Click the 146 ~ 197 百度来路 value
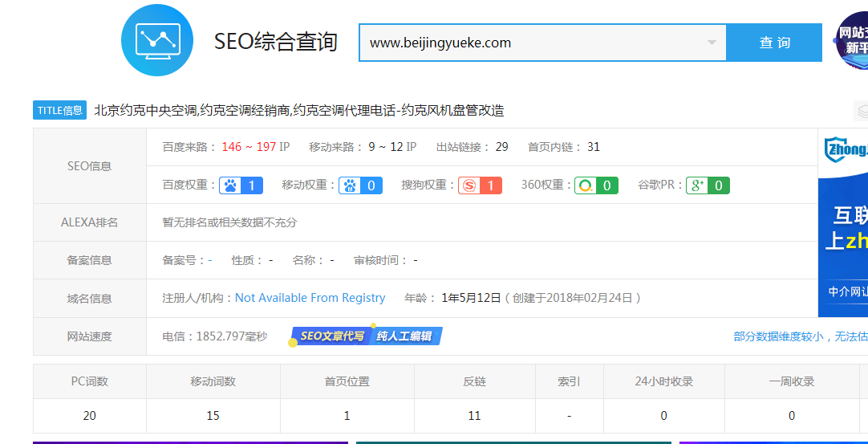Viewport: 868px width, 444px height. click(249, 147)
